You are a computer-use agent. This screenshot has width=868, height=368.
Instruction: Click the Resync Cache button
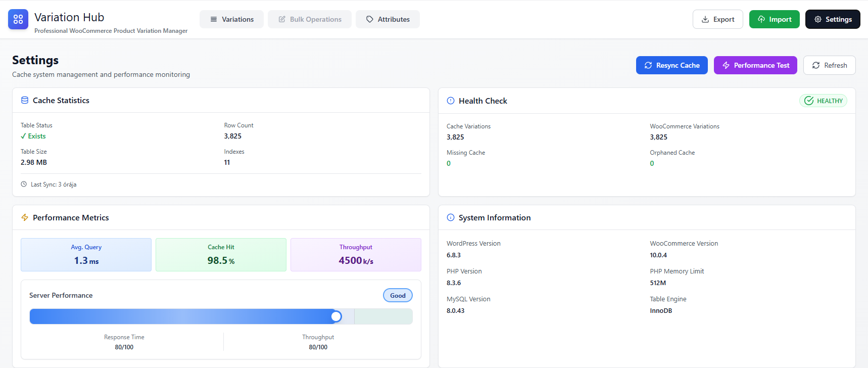pyautogui.click(x=671, y=65)
